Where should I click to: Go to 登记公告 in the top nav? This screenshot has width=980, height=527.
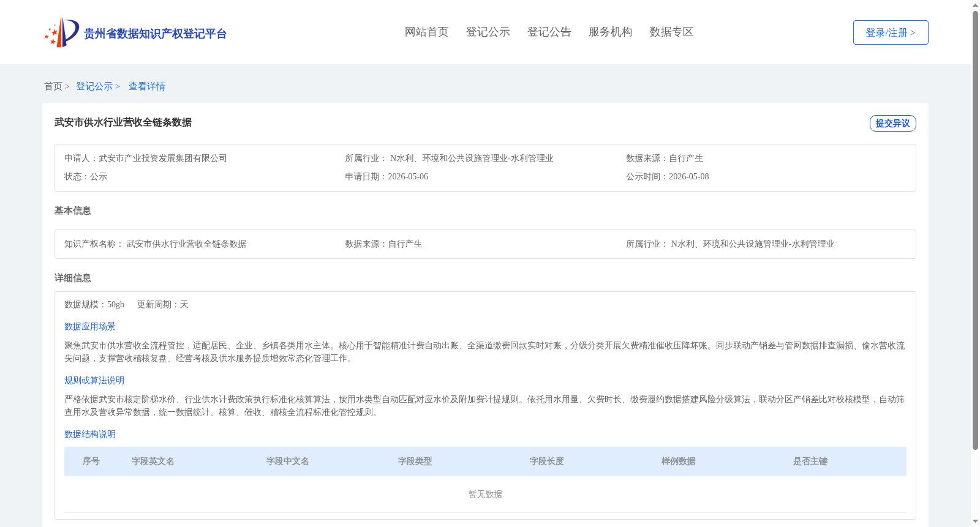(549, 32)
